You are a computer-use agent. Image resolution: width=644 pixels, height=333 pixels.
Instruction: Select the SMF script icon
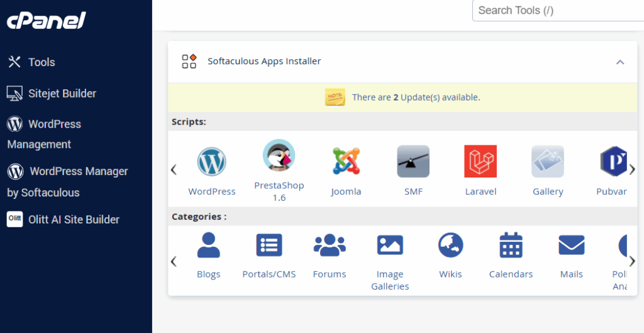(x=413, y=161)
